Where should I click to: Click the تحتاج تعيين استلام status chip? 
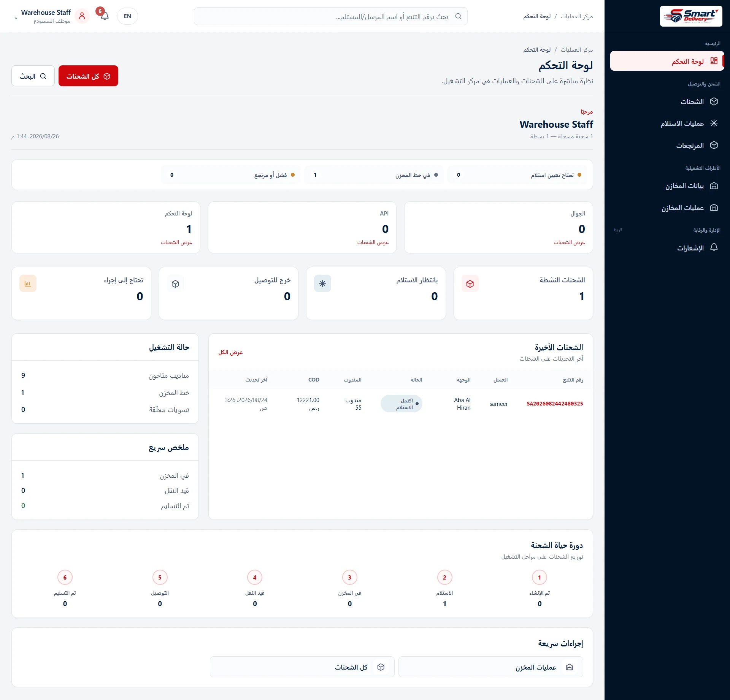517,175
